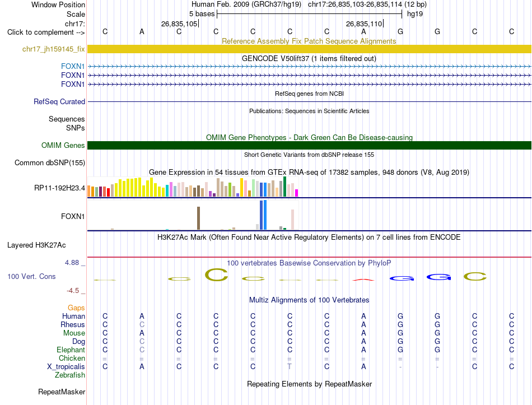
Task: Click the 26,835,110 position marker
Action: (x=365, y=24)
